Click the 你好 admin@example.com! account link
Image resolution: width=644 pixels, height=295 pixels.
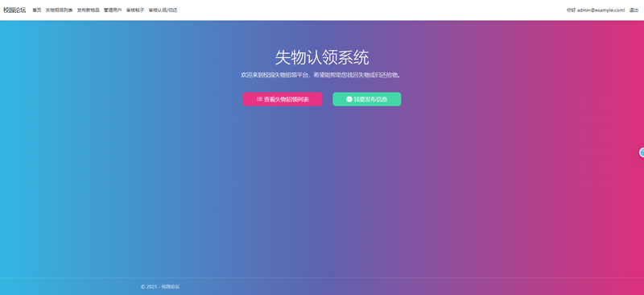pyautogui.click(x=596, y=10)
